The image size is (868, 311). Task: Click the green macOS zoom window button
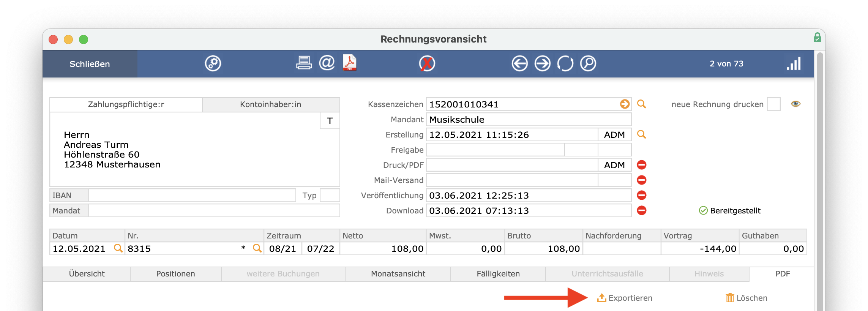click(84, 39)
